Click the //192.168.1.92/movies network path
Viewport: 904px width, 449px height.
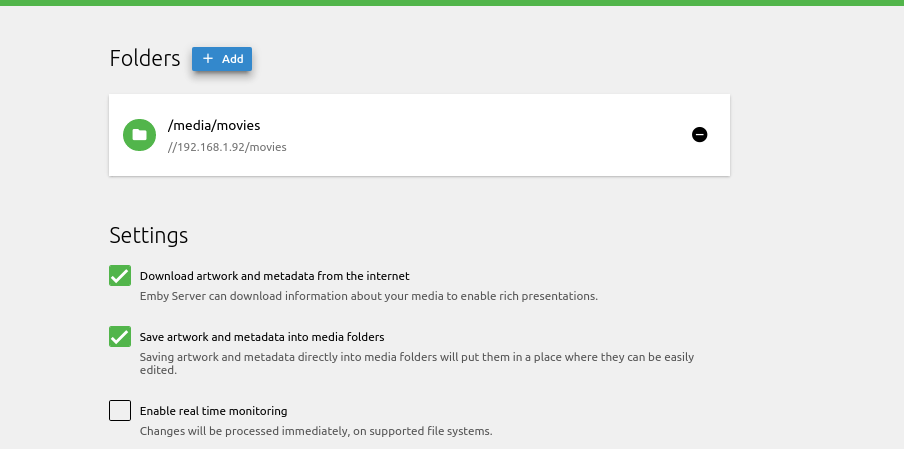pos(227,147)
